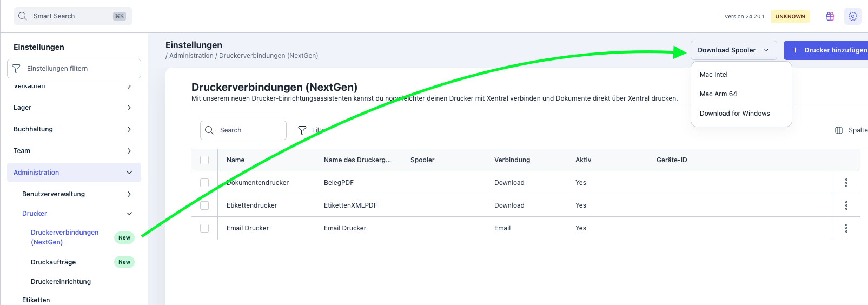Open three-dot menu for Email Drucker row
The width and height of the screenshot is (868, 305).
(846, 228)
